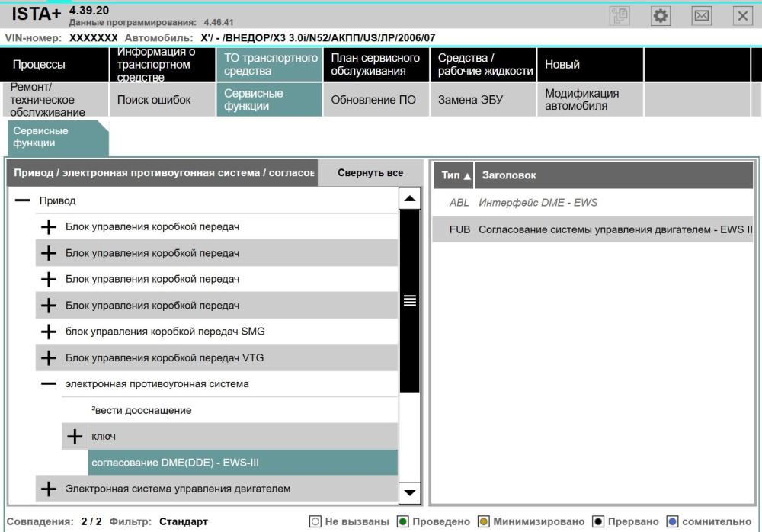Click the Свернуть все button

click(370, 172)
